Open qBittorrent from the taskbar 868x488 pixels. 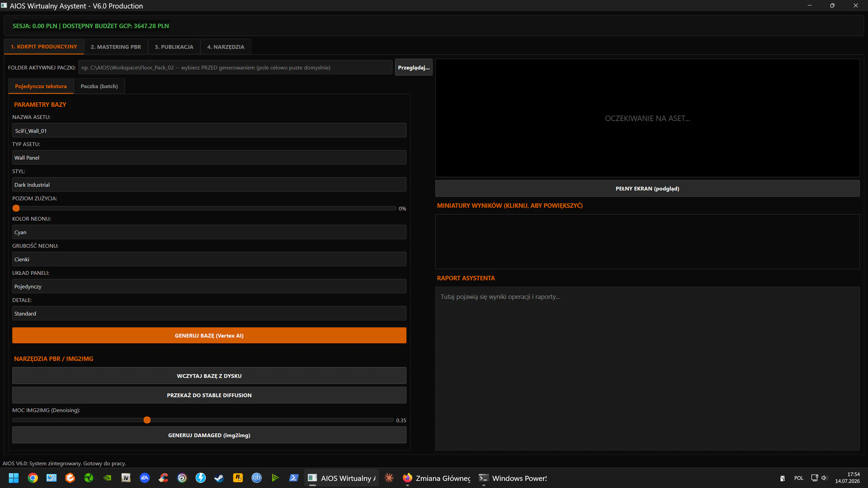pos(257,478)
